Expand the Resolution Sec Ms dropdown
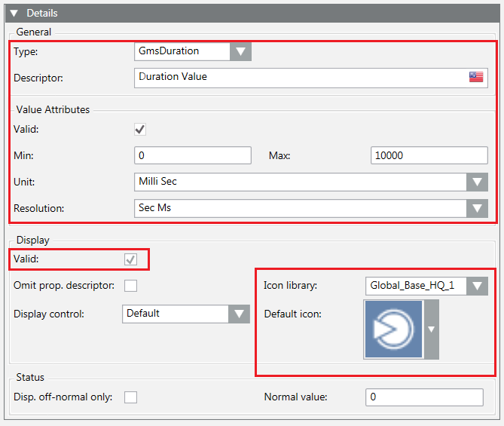Image resolution: width=504 pixels, height=426 pixels. [477, 208]
